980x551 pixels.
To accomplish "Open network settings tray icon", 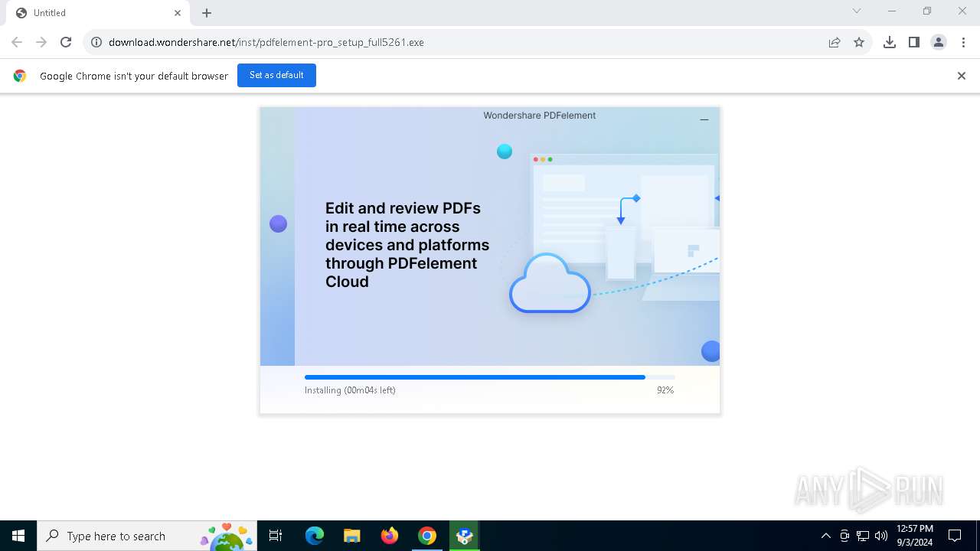I will (x=863, y=536).
